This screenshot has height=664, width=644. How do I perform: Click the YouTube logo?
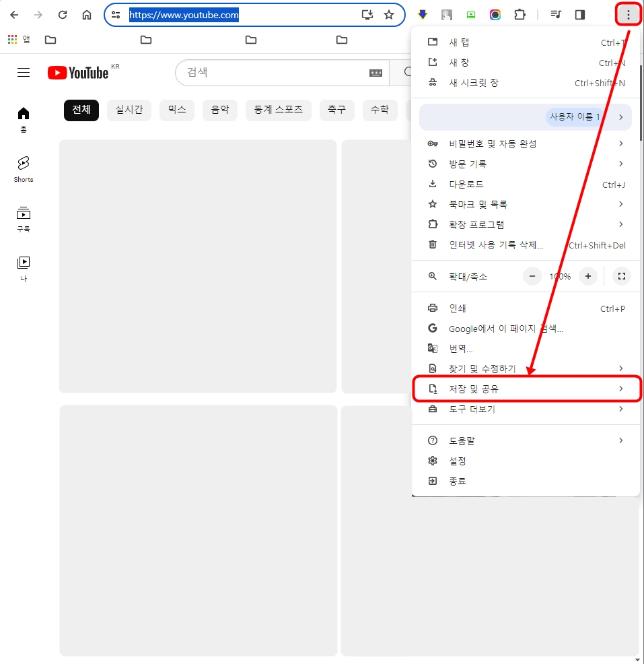point(78,72)
